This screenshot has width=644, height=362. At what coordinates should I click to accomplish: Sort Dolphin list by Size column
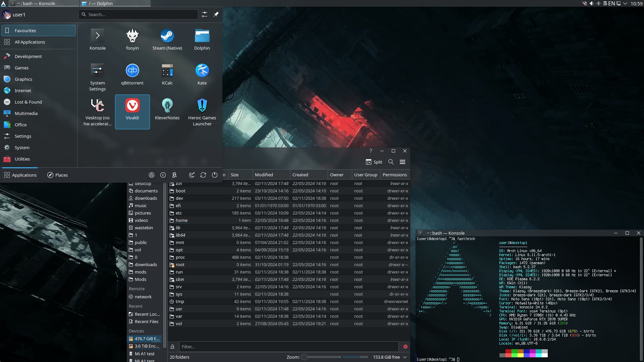pyautogui.click(x=240, y=175)
